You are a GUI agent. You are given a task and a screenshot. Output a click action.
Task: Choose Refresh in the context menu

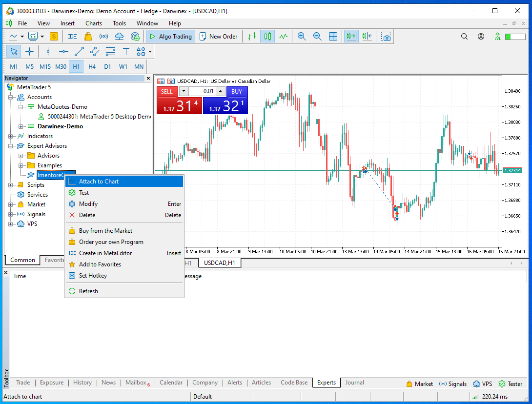pyautogui.click(x=124, y=291)
